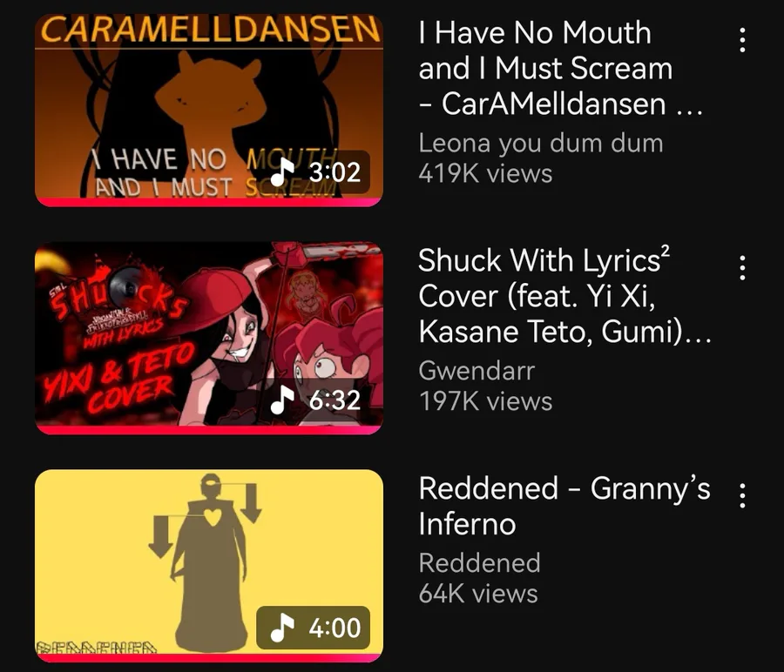The height and width of the screenshot is (672, 784).
Task: Open options menu for CarAMelldansen video
Action: point(742,40)
